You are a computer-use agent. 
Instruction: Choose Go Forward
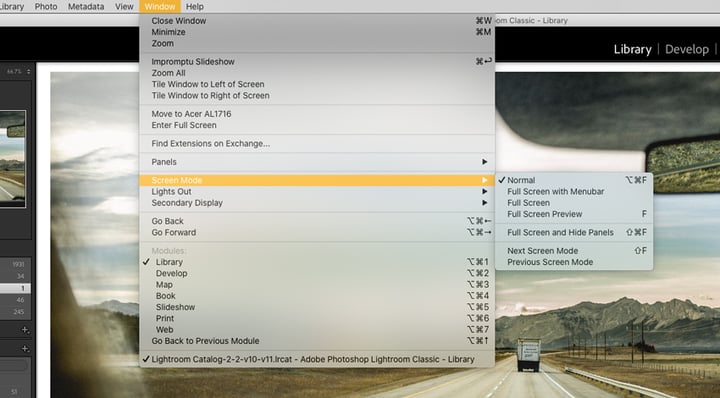pyautogui.click(x=317, y=232)
